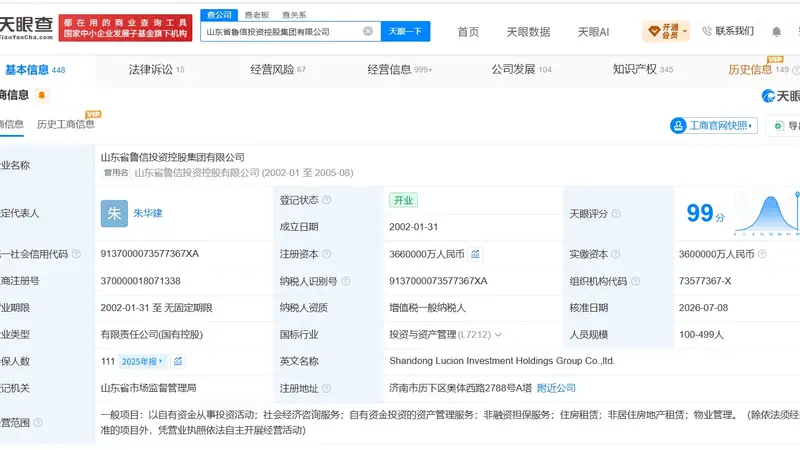Image resolution: width=800 pixels, height=450 pixels.
Task: Open the 历史信息 VIP tab
Action: tap(758, 69)
